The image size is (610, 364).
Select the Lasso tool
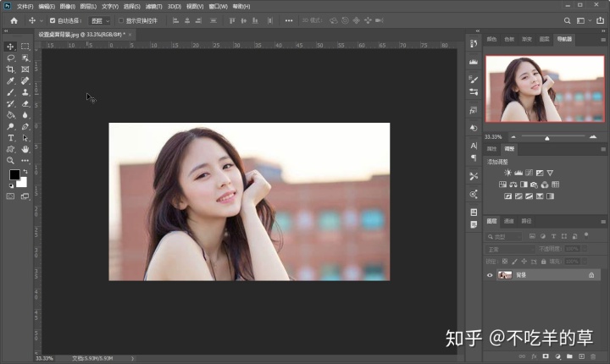[x=10, y=58]
